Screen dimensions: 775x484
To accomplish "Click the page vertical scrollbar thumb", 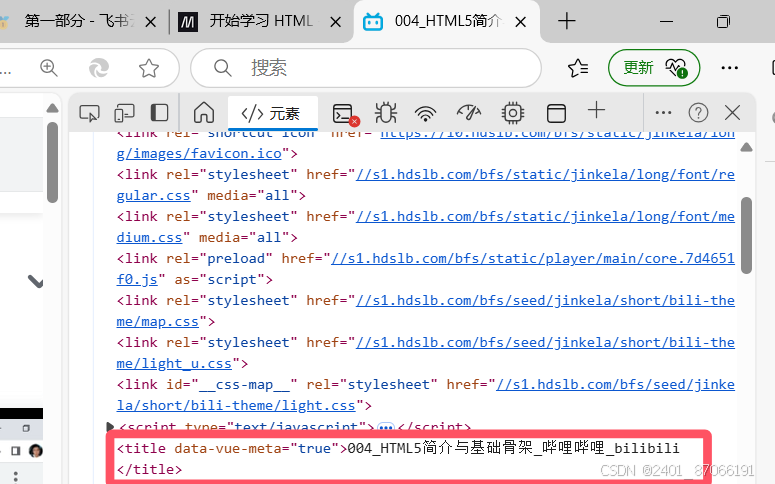I will [52, 163].
